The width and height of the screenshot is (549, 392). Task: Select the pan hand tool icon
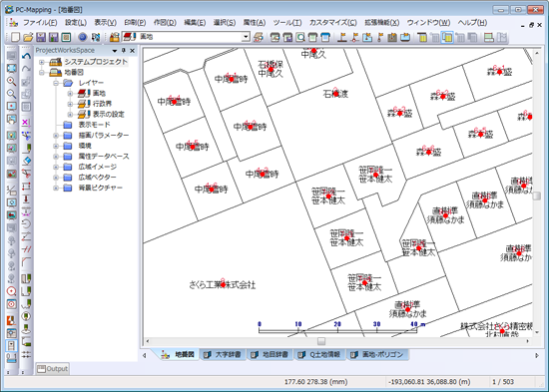(12, 120)
